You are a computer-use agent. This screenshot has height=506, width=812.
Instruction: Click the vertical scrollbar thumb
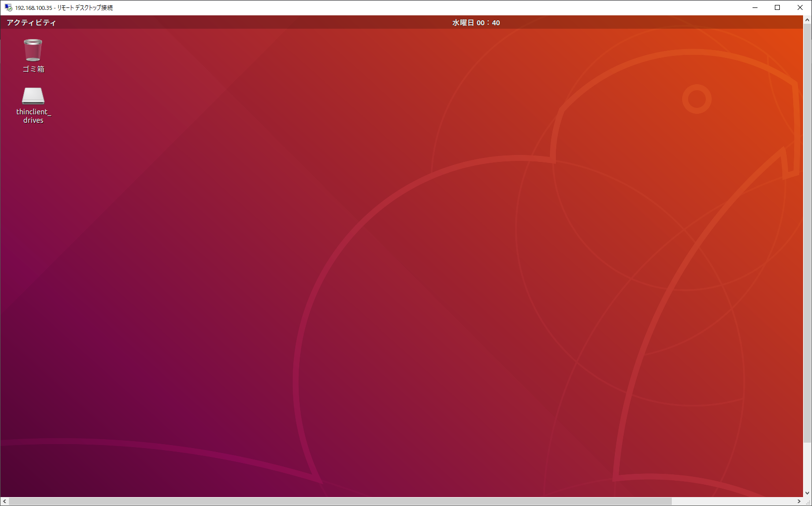[807, 234]
